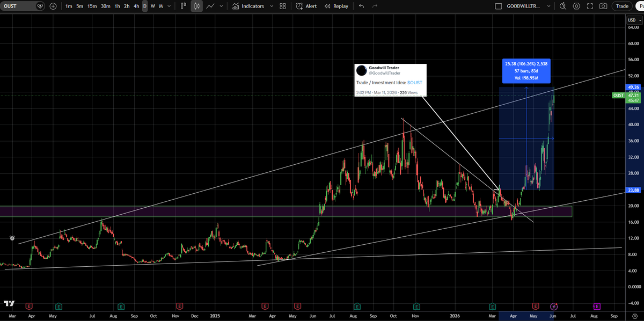
Task: Undo the last chart action
Action: (361, 6)
